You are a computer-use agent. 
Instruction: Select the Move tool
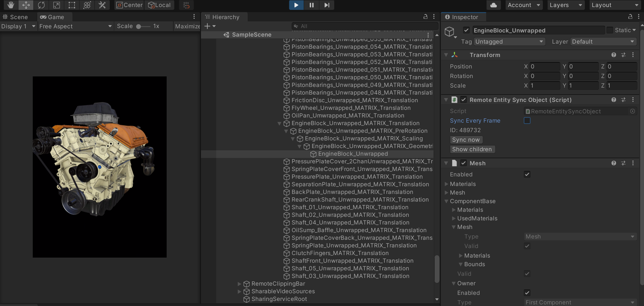click(26, 5)
